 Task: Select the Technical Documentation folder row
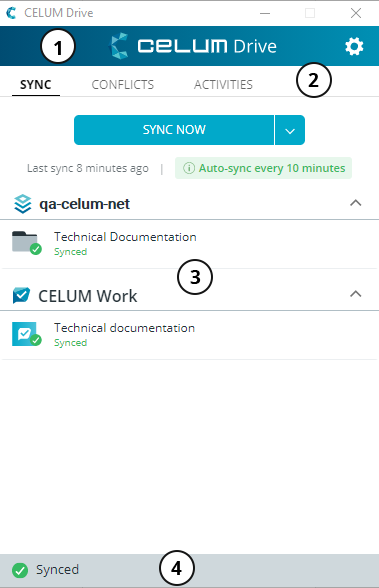pos(189,244)
